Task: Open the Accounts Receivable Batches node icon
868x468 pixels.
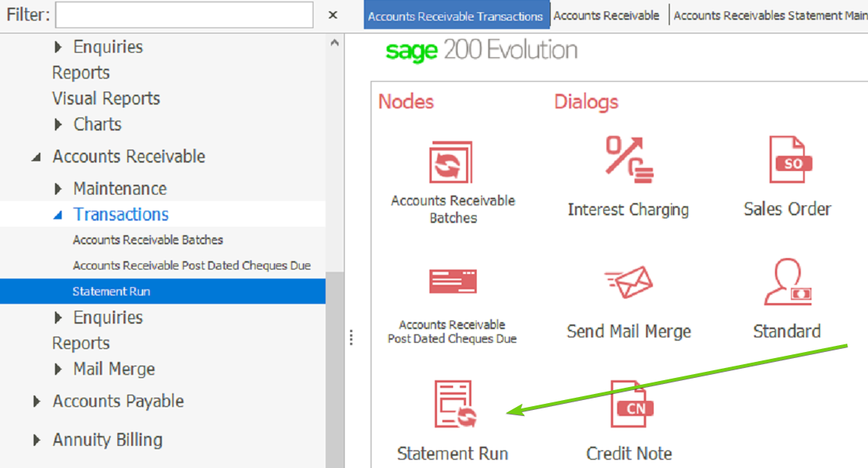Action: [452, 162]
